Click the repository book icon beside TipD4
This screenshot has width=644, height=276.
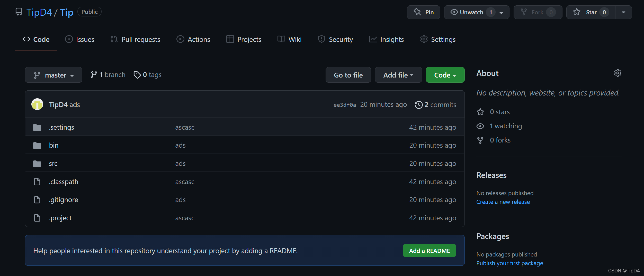[19, 12]
